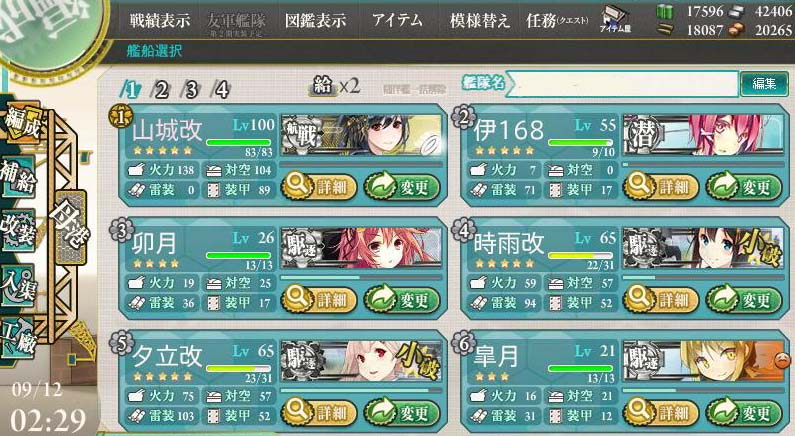This screenshot has height=436, width=795.
Task: Select the 補給 resupply sidebar icon
Action: pyautogui.click(x=18, y=177)
